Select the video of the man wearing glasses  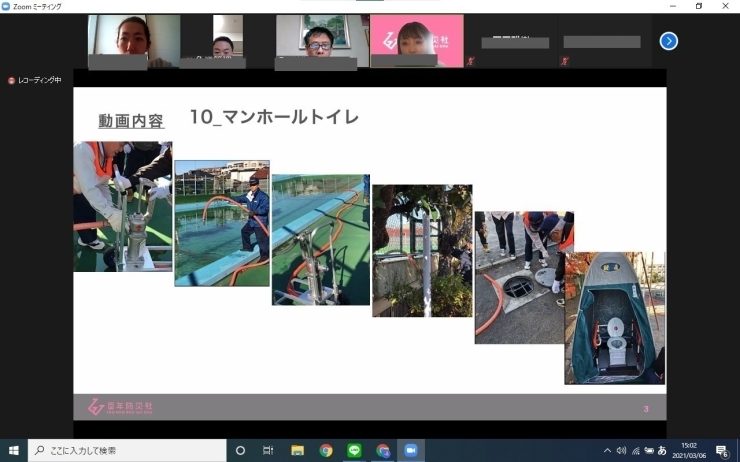coord(317,42)
